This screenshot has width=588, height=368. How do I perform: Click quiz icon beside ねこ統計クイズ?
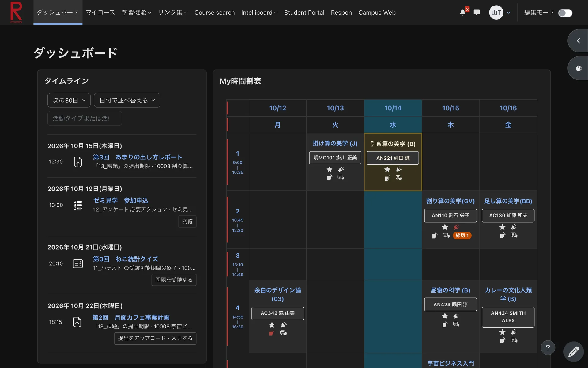tap(78, 263)
